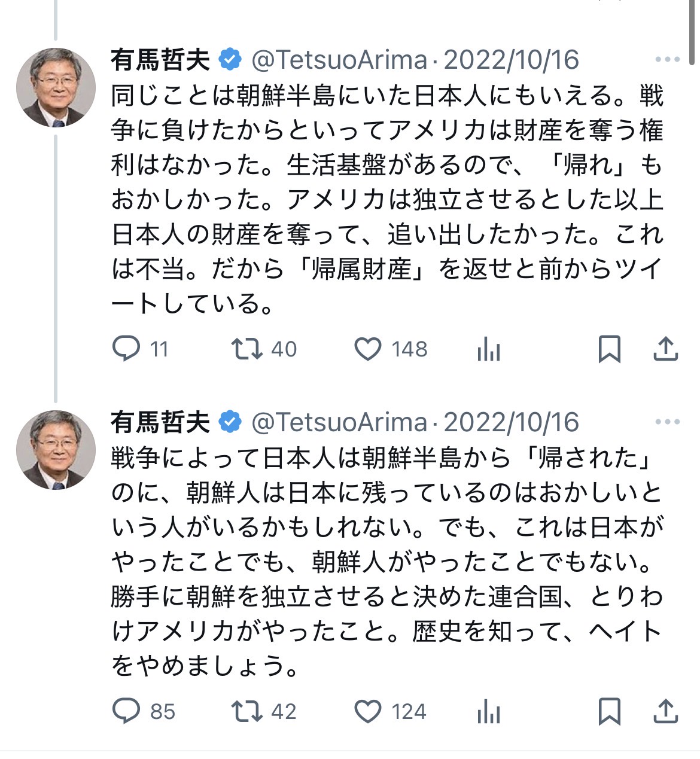Open more options menu on second tweet
Viewport: 700px width, 759px height.
tap(668, 422)
